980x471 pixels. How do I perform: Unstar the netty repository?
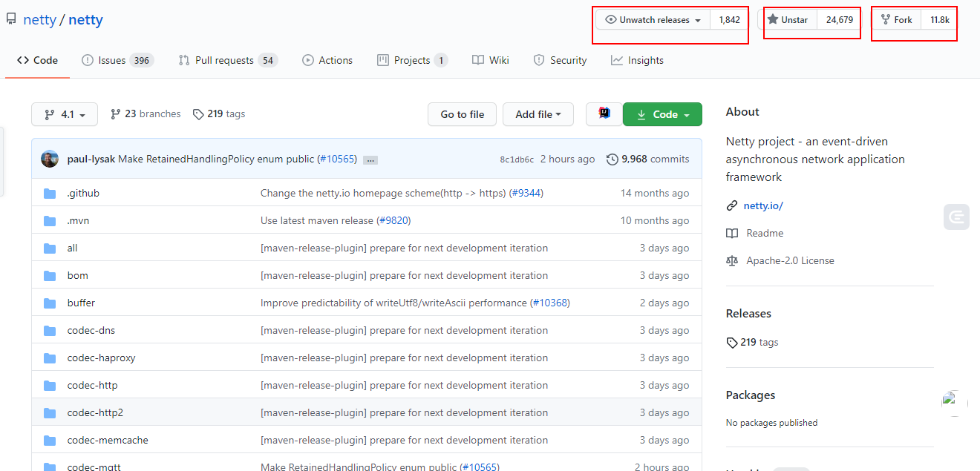[x=788, y=20]
